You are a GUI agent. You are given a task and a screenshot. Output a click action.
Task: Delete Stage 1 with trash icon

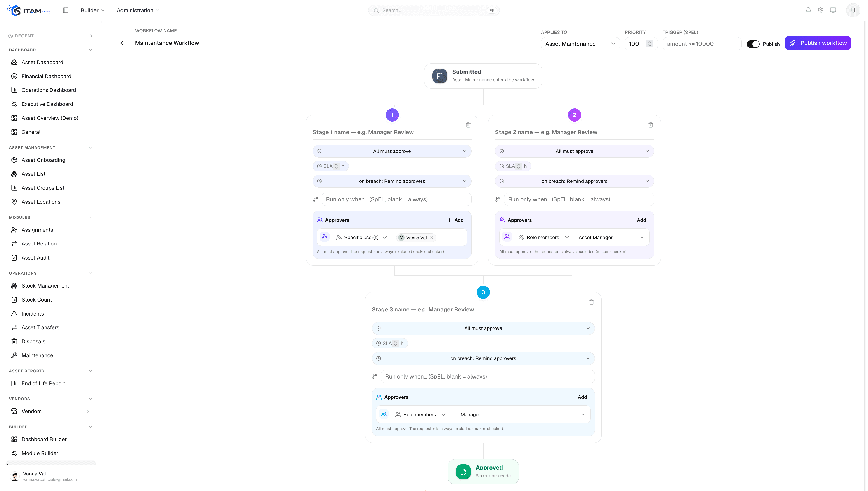[468, 125]
